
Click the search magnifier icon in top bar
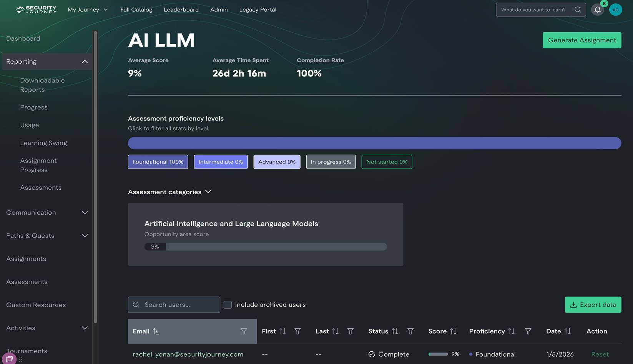(578, 10)
